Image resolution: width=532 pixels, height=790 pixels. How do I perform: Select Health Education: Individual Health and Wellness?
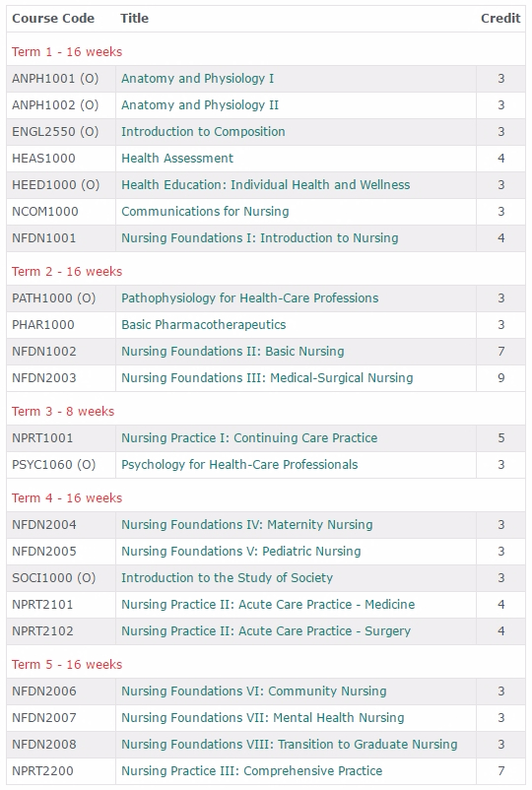point(265,185)
